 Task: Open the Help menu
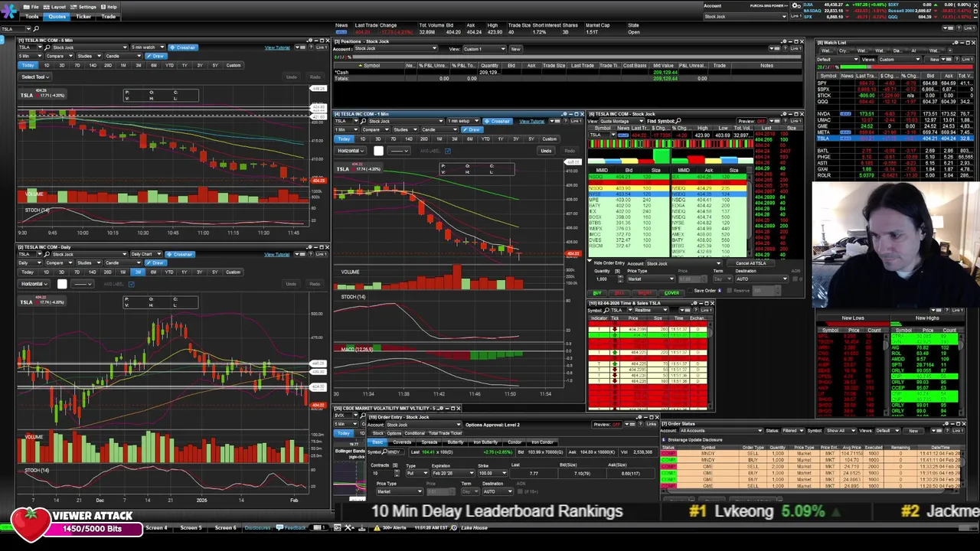[109, 7]
